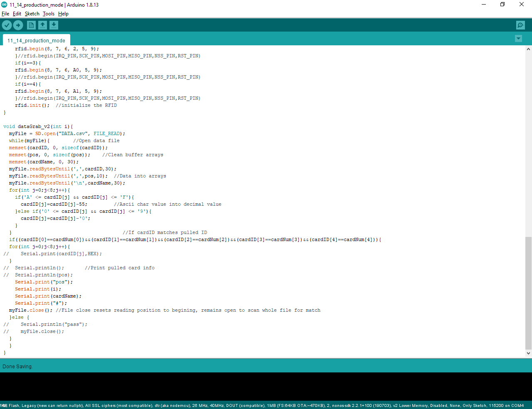Click '//initialize the RFID' comment

[x=86, y=105]
